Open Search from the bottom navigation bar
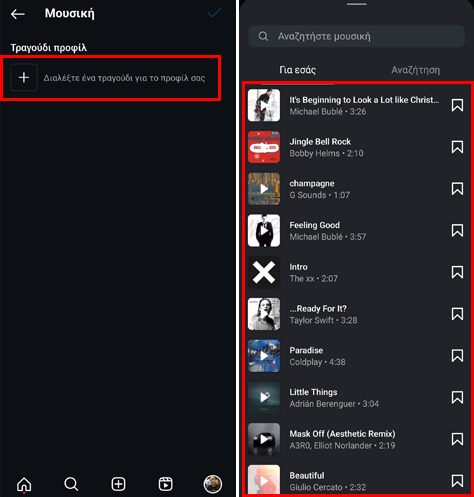This screenshot has height=497, width=474. click(71, 484)
